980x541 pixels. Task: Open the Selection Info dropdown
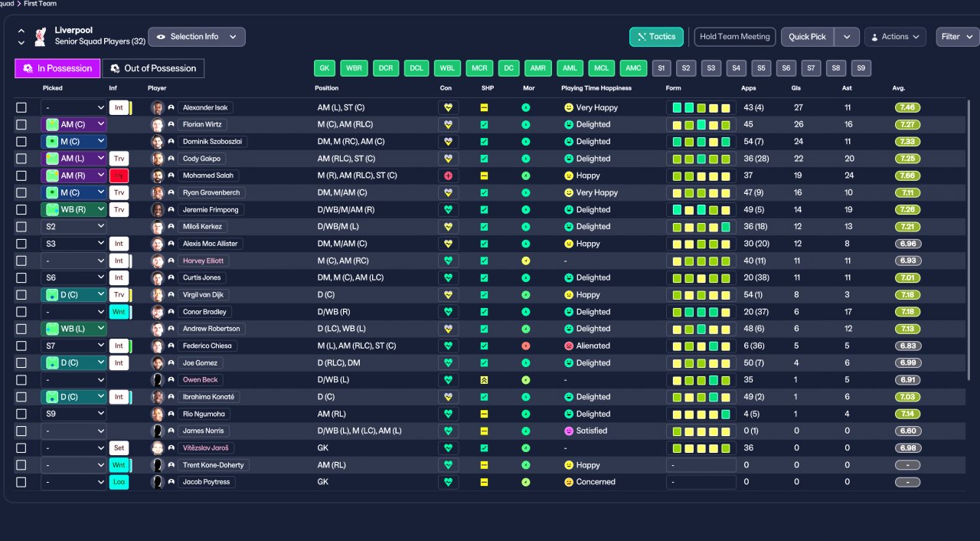197,37
